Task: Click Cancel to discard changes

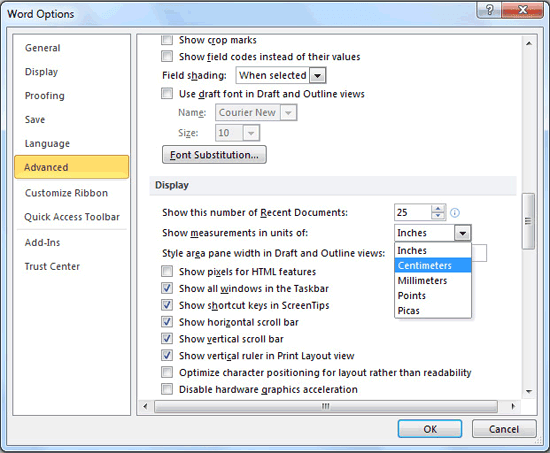Action: click(x=504, y=429)
